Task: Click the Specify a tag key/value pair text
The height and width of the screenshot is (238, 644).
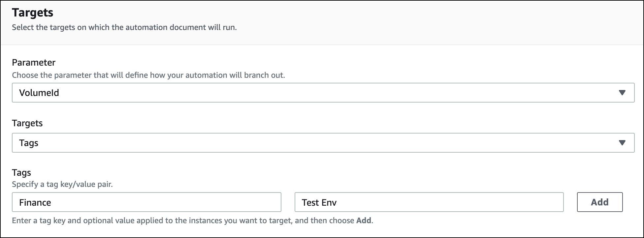Action: point(62,185)
